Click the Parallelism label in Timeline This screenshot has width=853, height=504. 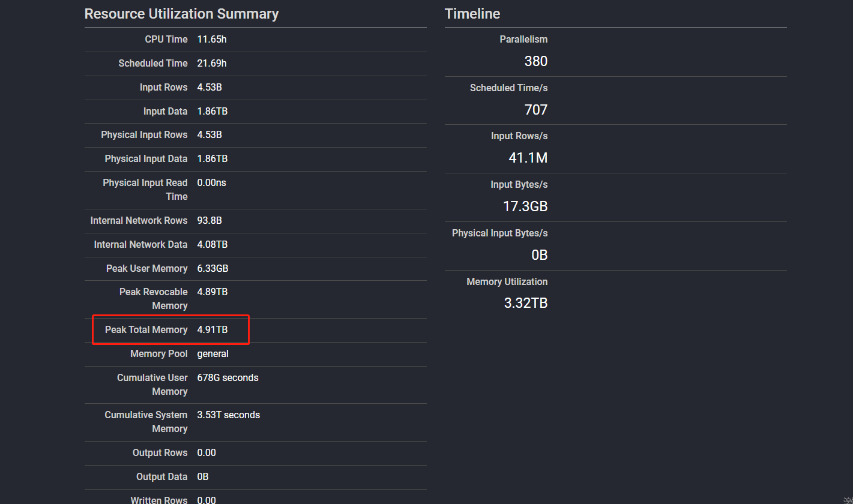click(x=524, y=39)
